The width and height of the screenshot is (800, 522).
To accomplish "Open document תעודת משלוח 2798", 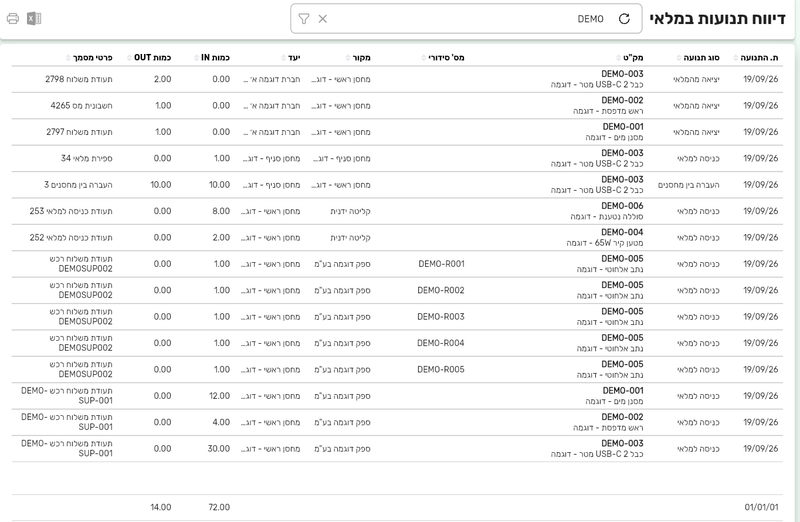I will click(x=79, y=79).
